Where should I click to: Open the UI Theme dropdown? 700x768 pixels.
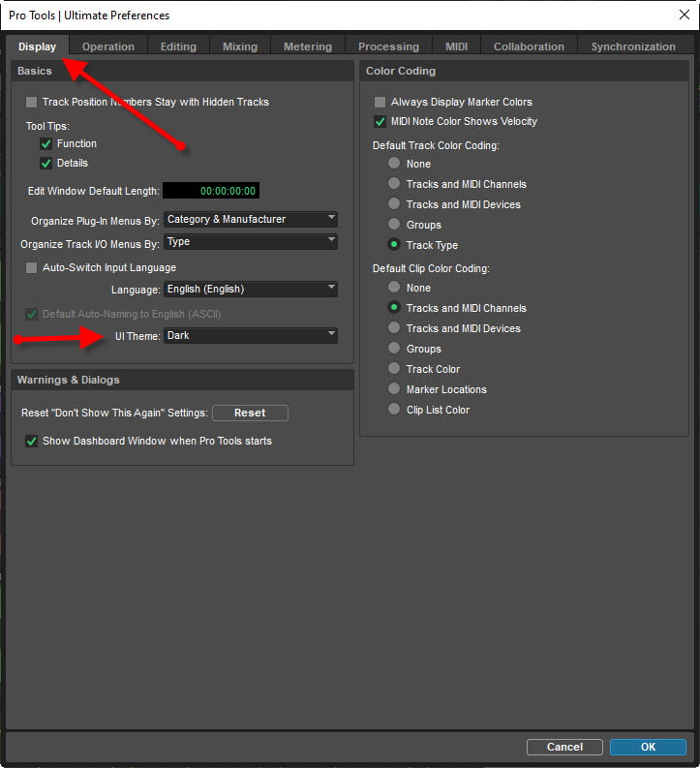coord(251,335)
